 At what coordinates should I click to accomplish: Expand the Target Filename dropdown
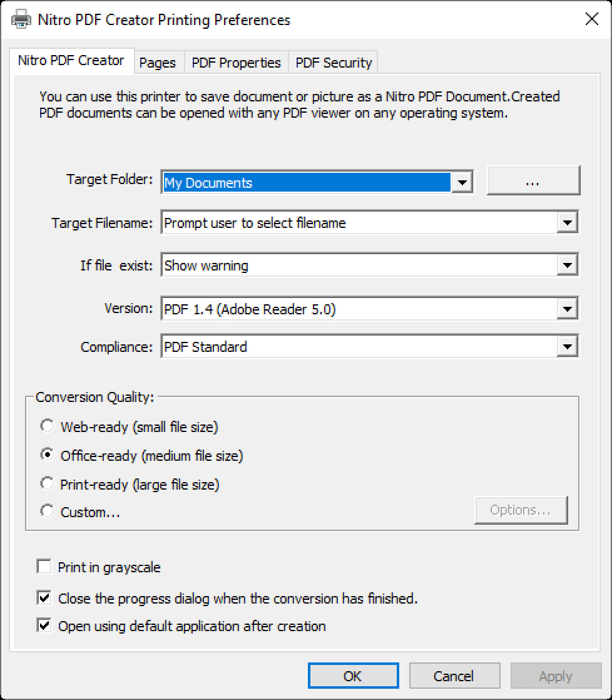(568, 222)
